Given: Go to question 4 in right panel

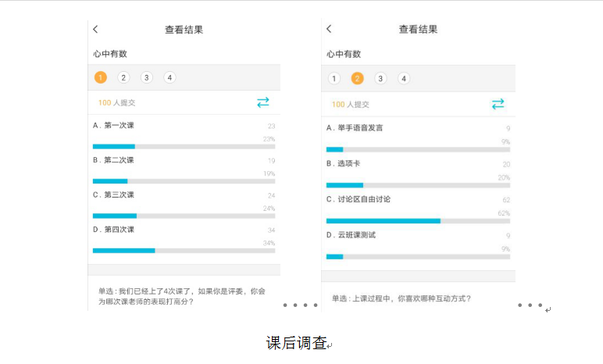Looking at the screenshot, I should 403,78.
